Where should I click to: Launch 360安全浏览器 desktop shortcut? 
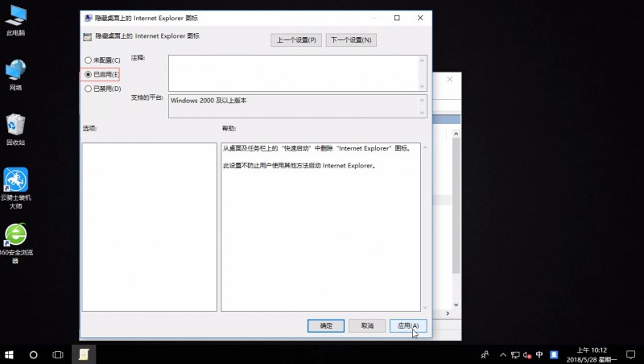(x=15, y=243)
